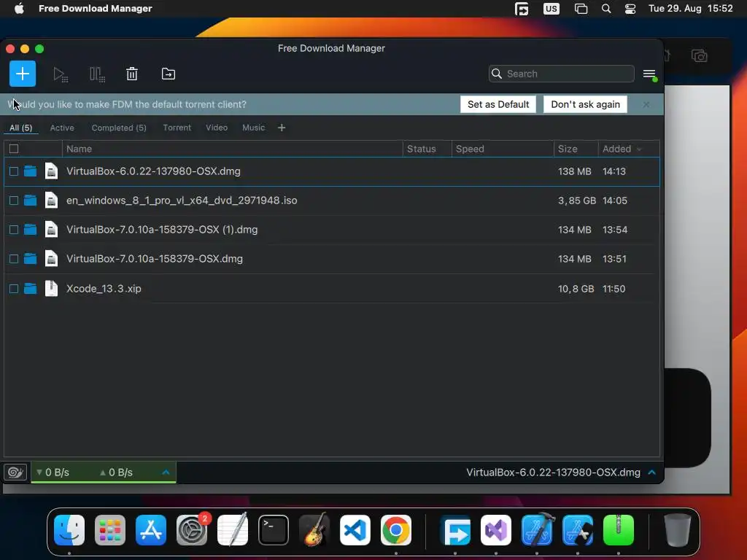Open US input source menu
Image resolution: width=747 pixels, height=560 pixels.
(551, 9)
